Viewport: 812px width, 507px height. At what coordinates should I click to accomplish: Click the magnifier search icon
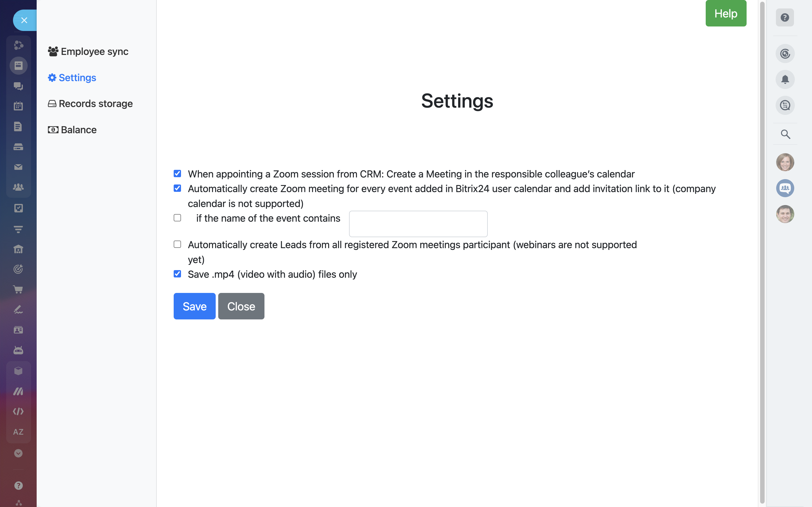click(x=785, y=134)
